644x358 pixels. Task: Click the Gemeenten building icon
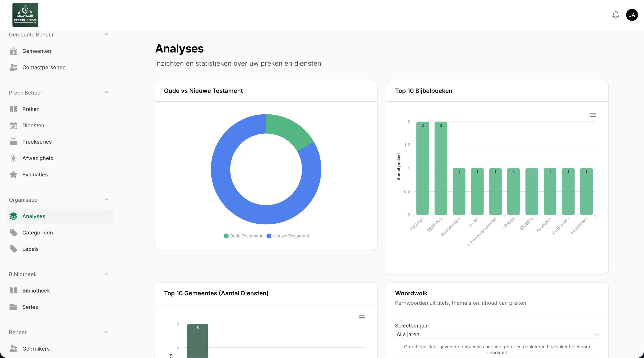click(13, 51)
